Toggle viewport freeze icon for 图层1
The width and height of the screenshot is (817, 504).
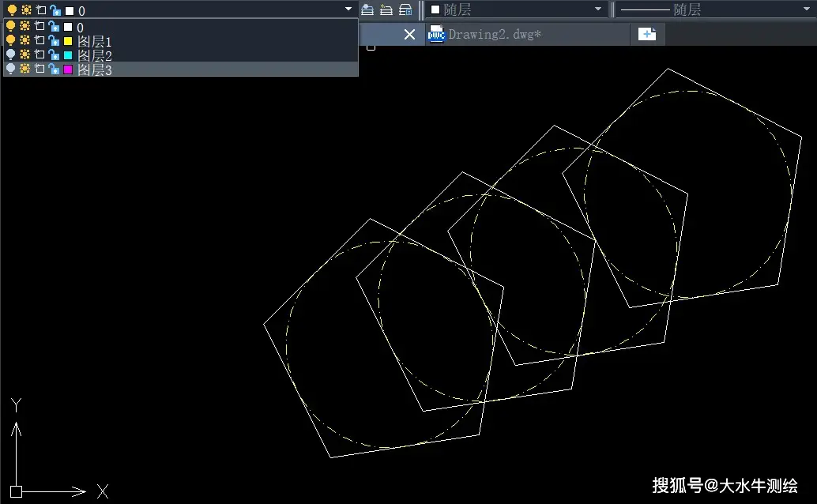click(40, 40)
